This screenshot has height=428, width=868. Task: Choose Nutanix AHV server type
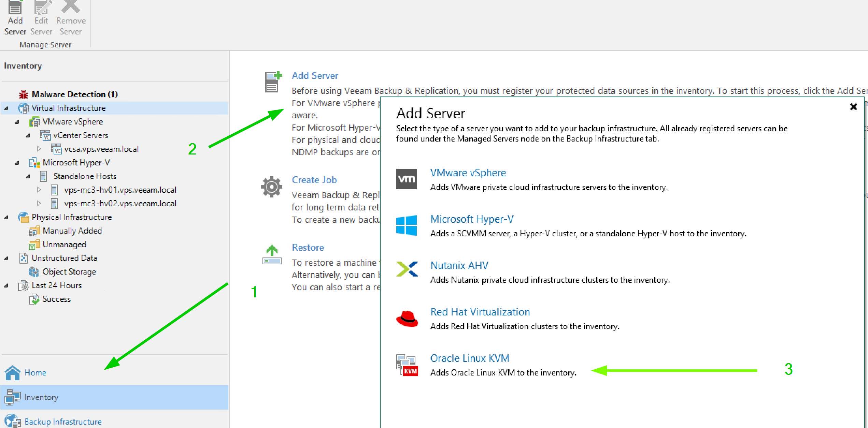[x=459, y=266]
